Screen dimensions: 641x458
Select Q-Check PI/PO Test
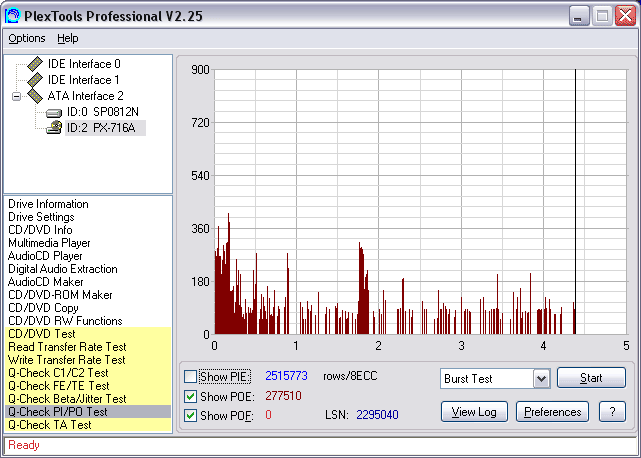coord(88,412)
